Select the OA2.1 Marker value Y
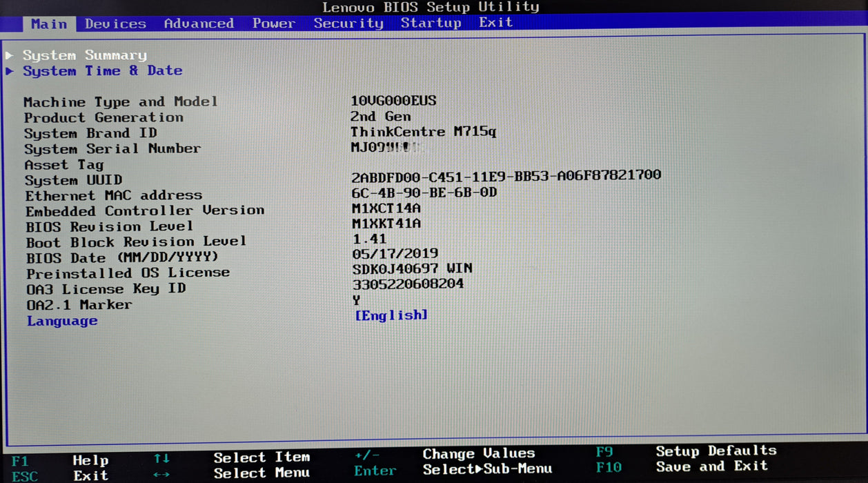The image size is (868, 483). pyautogui.click(x=356, y=300)
